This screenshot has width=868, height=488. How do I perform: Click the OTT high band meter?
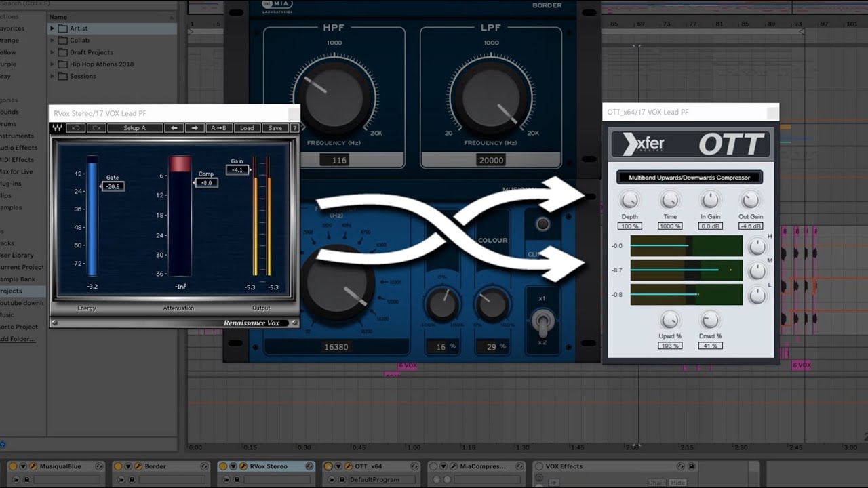(x=686, y=246)
